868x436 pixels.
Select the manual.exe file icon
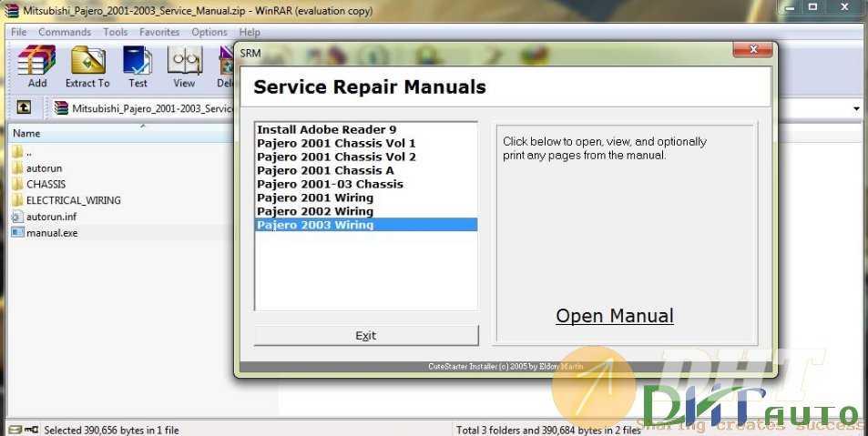[x=17, y=232]
